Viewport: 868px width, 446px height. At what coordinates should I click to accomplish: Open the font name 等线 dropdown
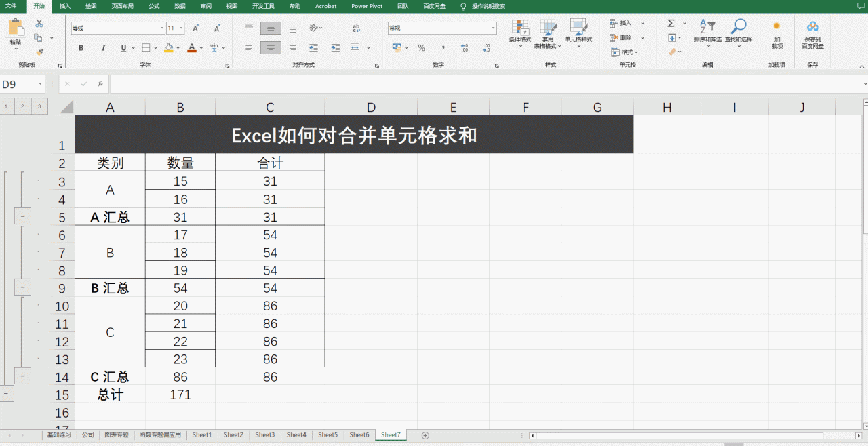click(x=162, y=28)
